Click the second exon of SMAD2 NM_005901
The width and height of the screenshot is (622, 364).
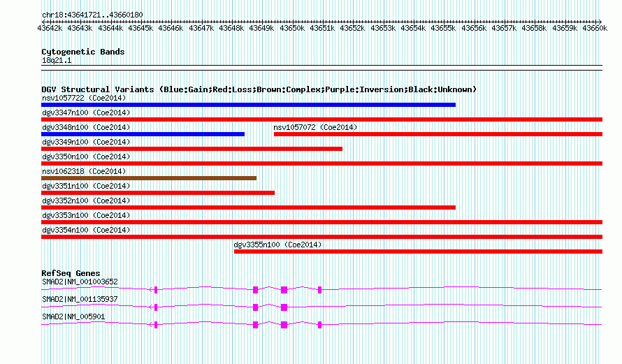[x=256, y=325]
